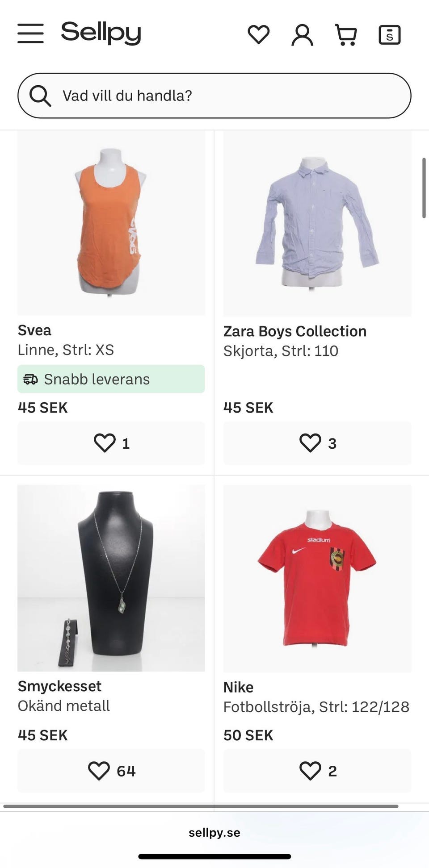Open the Zara Boys Collection title link
Viewport: 429px width, 868px height.
(295, 331)
